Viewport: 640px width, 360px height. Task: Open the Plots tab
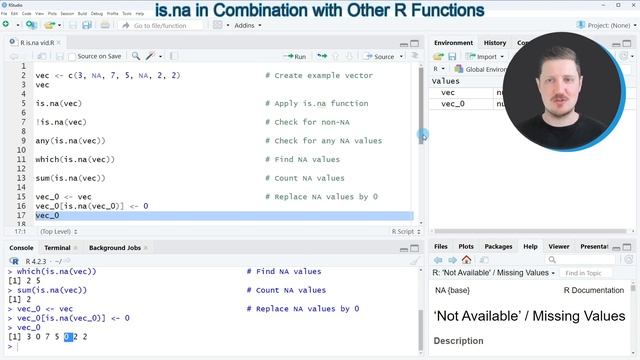point(466,247)
